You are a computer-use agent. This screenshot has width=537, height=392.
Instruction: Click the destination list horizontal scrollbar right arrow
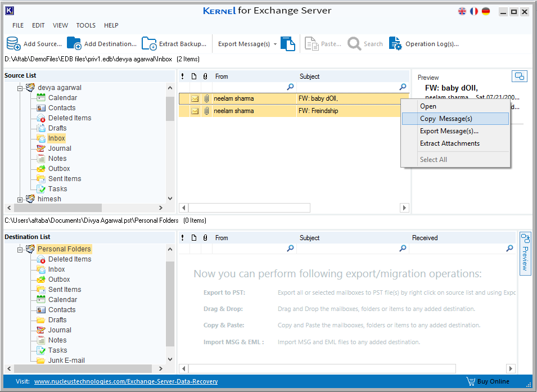point(161,369)
